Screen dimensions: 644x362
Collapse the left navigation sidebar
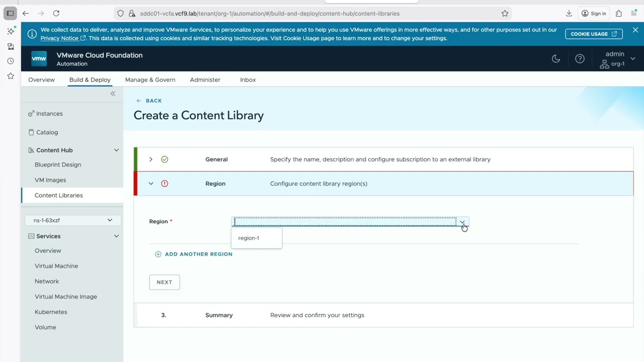coord(113,94)
